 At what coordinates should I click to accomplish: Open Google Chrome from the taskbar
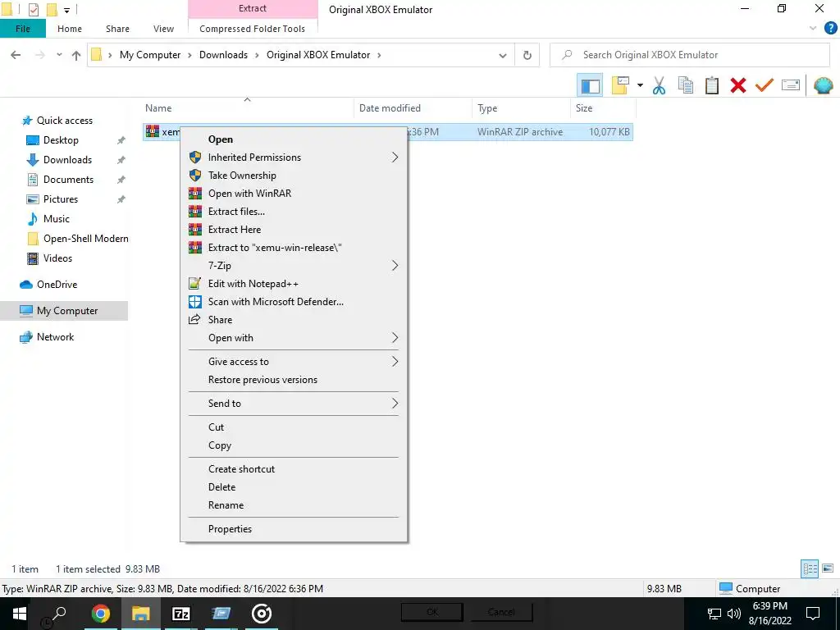click(x=100, y=614)
